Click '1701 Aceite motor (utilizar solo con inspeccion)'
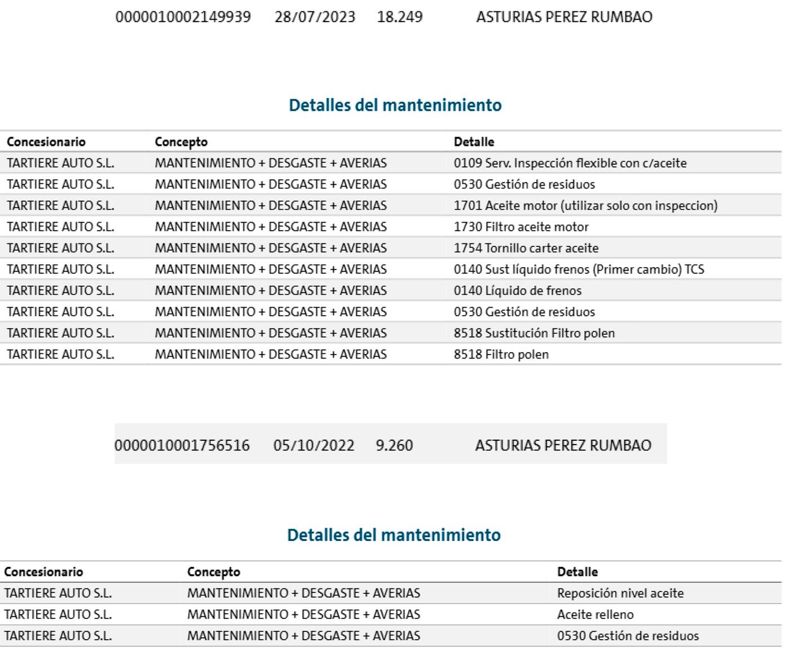The height and width of the screenshot is (660, 812). click(586, 206)
